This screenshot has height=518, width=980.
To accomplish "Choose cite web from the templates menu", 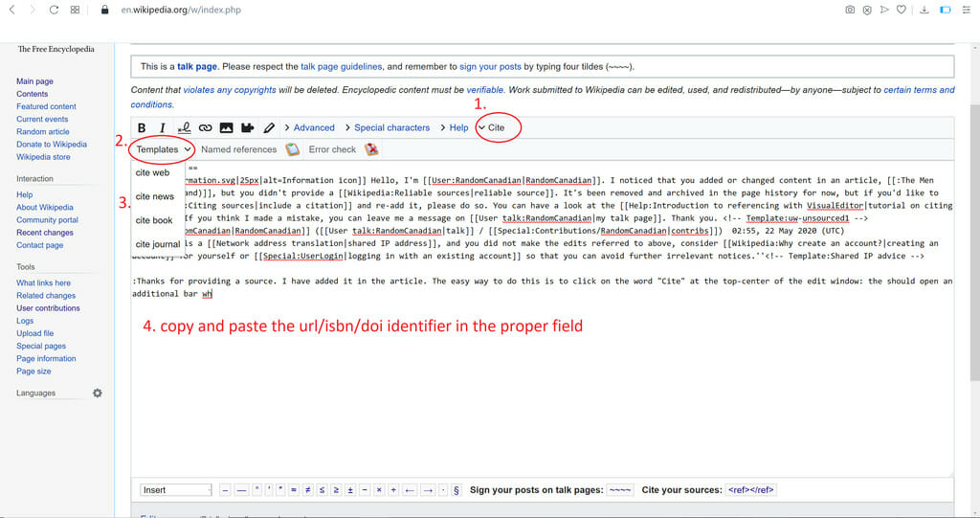I will tap(153, 173).
